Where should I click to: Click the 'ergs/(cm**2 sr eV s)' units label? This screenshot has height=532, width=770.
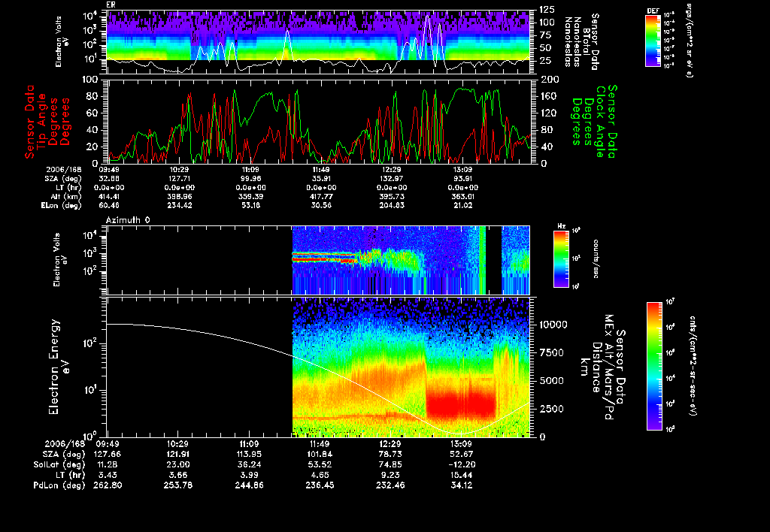click(x=689, y=40)
